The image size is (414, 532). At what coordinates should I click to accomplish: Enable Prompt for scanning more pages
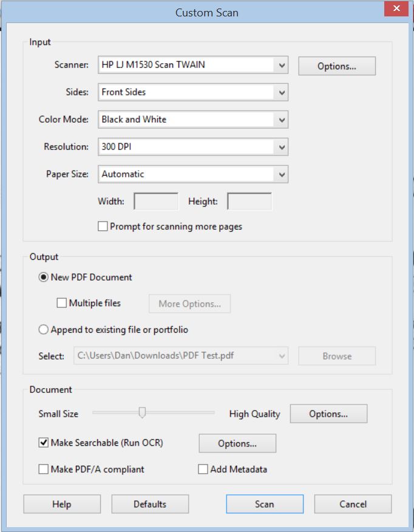click(103, 227)
